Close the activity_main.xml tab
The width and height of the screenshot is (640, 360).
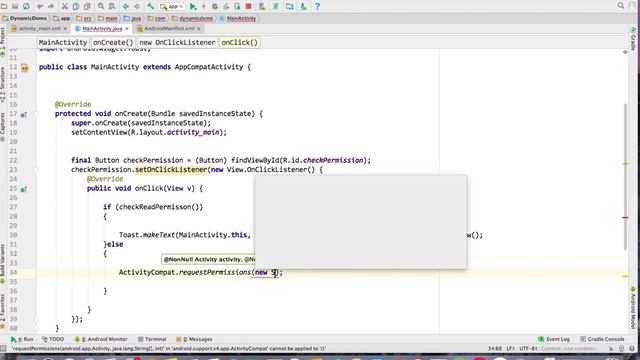point(65,29)
